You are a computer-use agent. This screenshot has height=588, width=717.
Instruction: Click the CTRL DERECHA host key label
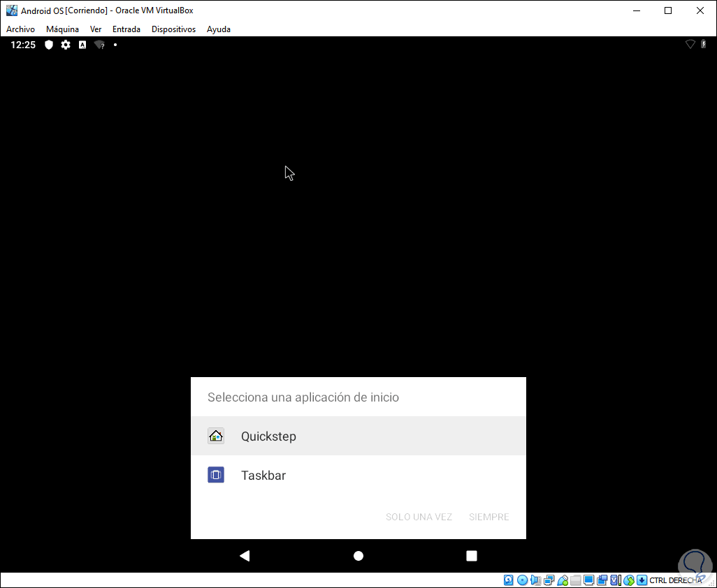point(675,580)
